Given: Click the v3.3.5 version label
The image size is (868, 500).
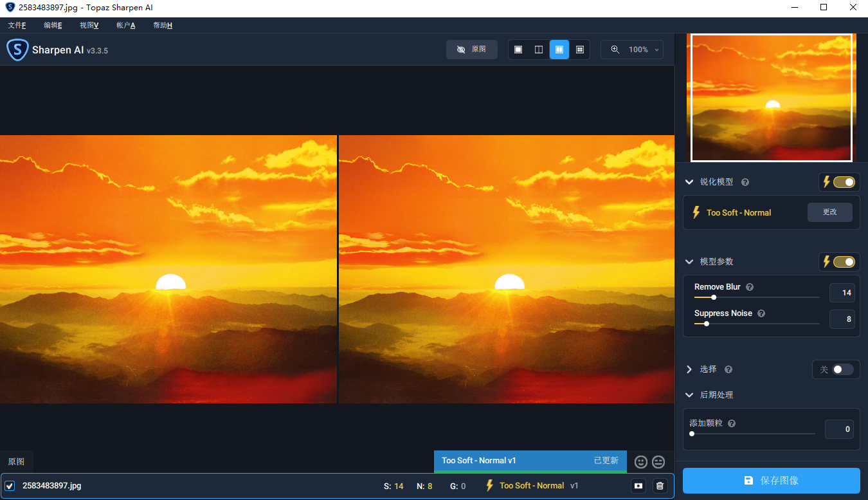Looking at the screenshot, I should click(x=97, y=50).
